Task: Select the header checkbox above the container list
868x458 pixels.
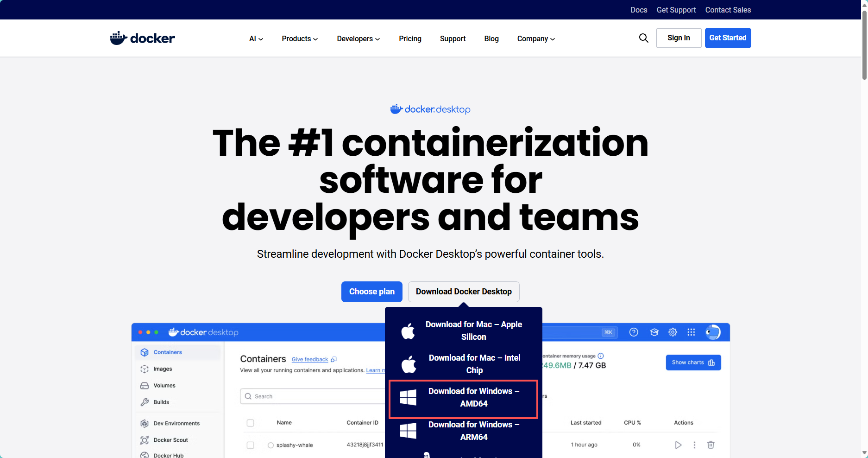Action: tap(250, 422)
